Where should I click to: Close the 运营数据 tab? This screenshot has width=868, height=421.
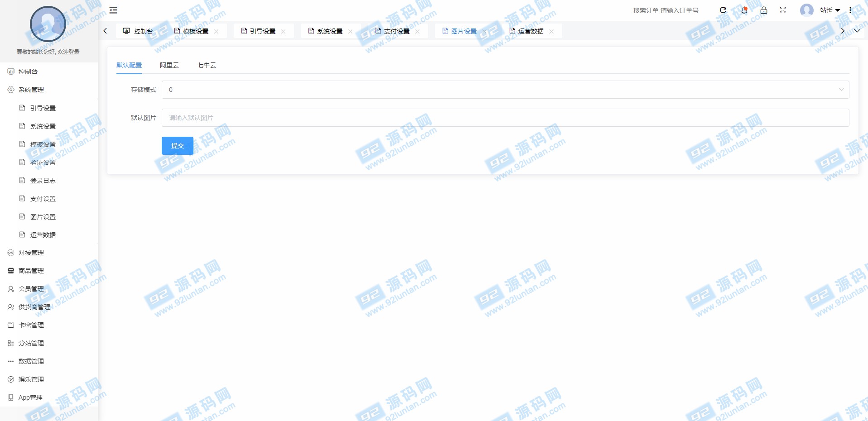coord(551,31)
